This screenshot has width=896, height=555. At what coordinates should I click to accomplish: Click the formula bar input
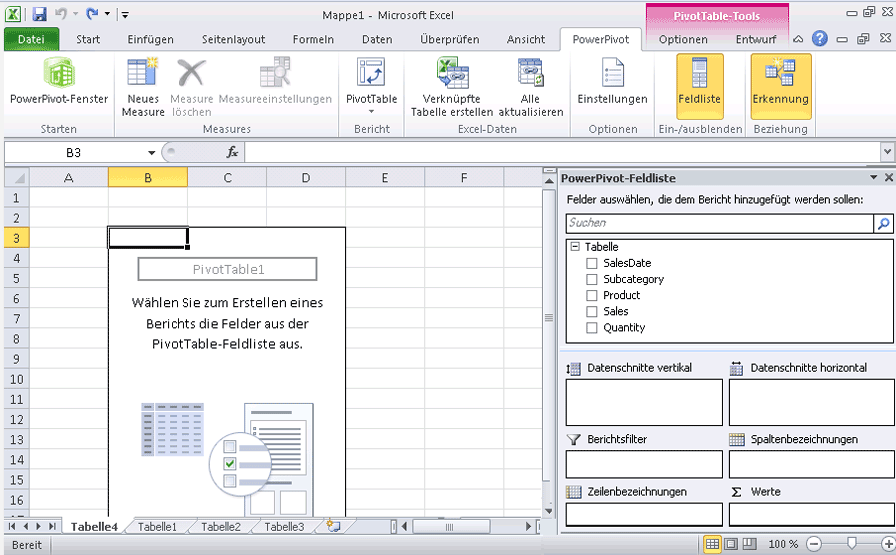coord(562,152)
